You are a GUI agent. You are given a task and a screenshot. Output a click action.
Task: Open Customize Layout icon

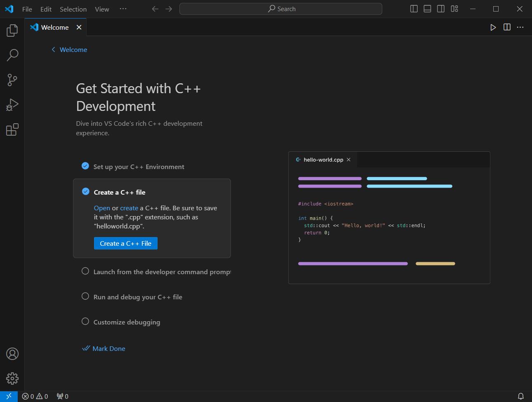click(x=454, y=9)
